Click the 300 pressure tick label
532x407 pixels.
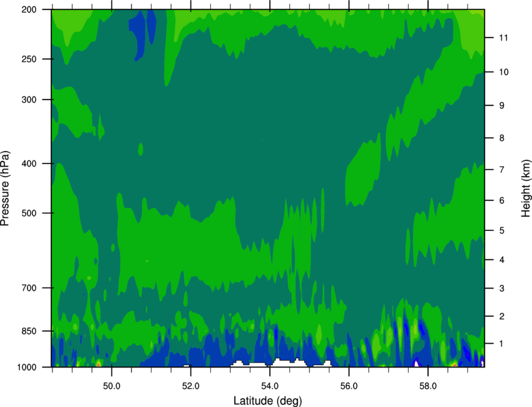[x=29, y=100]
